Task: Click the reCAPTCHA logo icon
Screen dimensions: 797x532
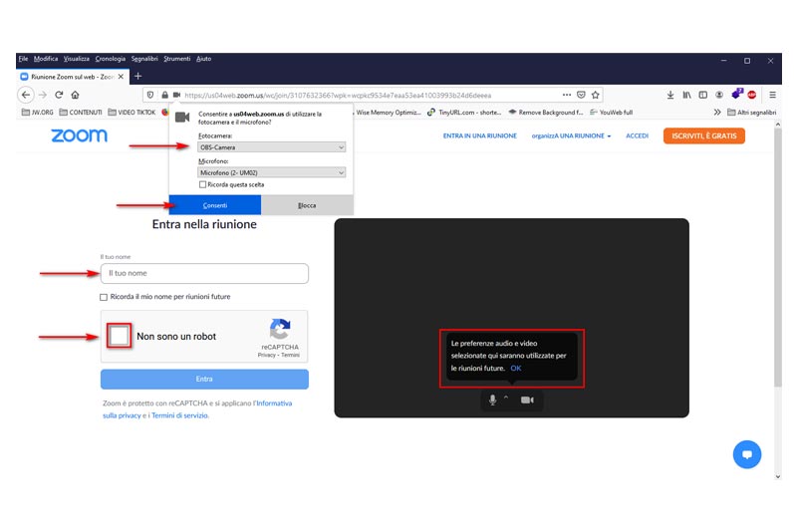Action: [280, 329]
